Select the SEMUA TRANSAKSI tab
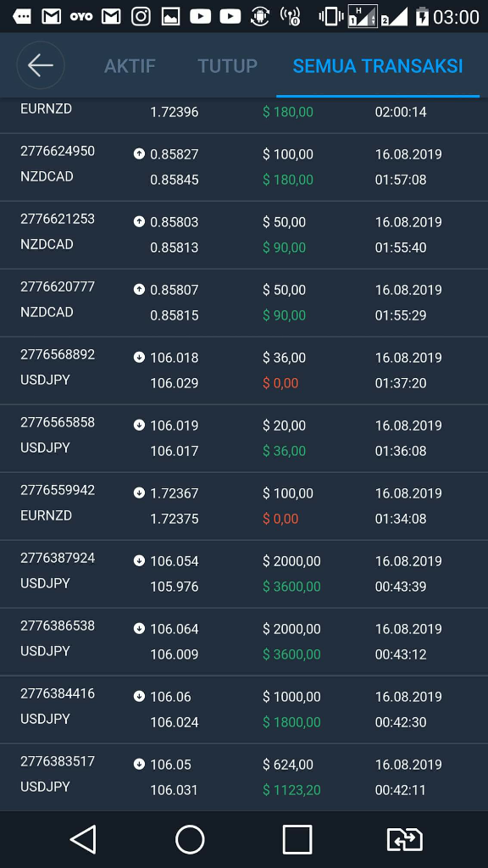Image resolution: width=488 pixels, height=868 pixels. (x=377, y=66)
